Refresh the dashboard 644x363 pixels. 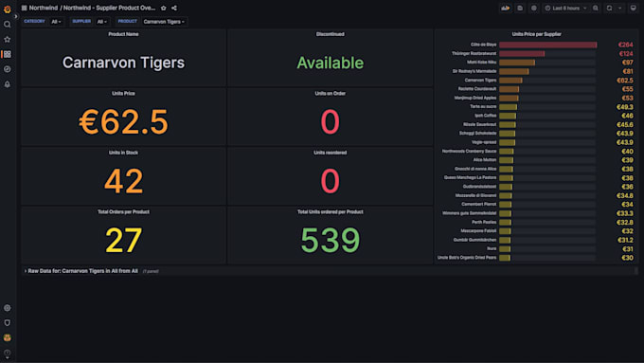(610, 8)
